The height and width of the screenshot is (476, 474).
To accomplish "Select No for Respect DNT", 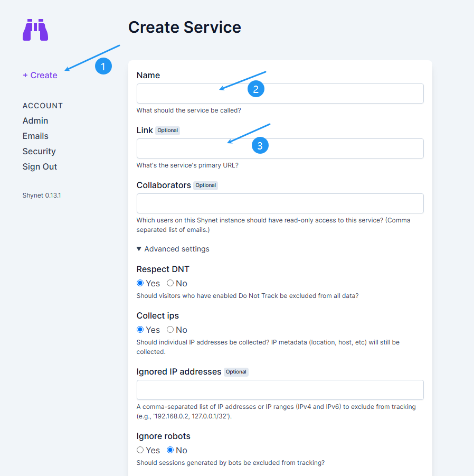I will (x=170, y=283).
